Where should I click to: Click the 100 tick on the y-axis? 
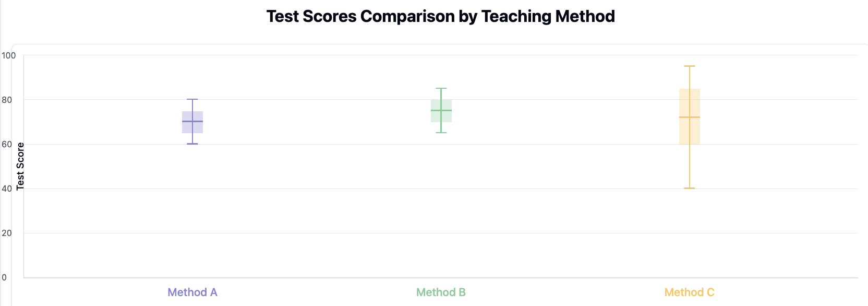coord(8,55)
